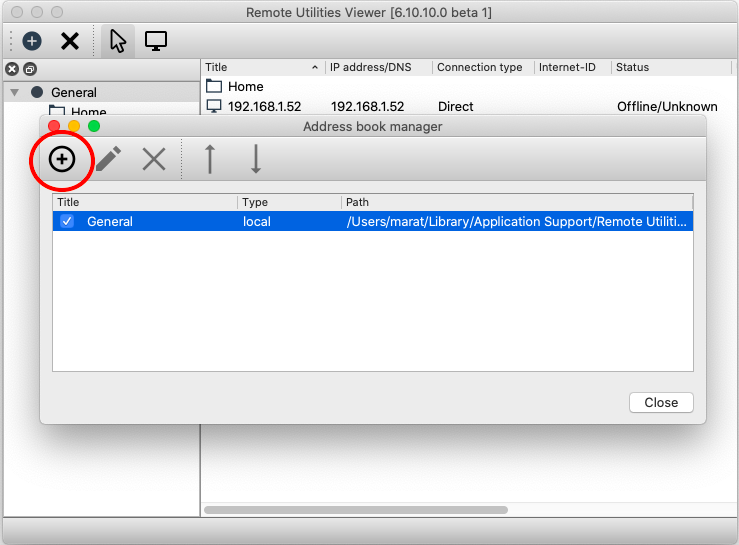Undock the sidebar panel with window icon
This screenshot has height=545, width=739.
[30, 69]
